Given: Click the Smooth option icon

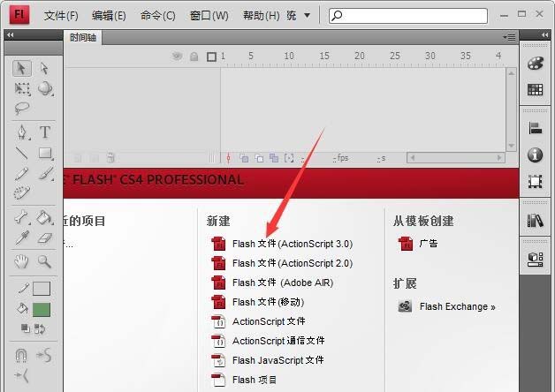Looking at the screenshot, I should [44, 355].
